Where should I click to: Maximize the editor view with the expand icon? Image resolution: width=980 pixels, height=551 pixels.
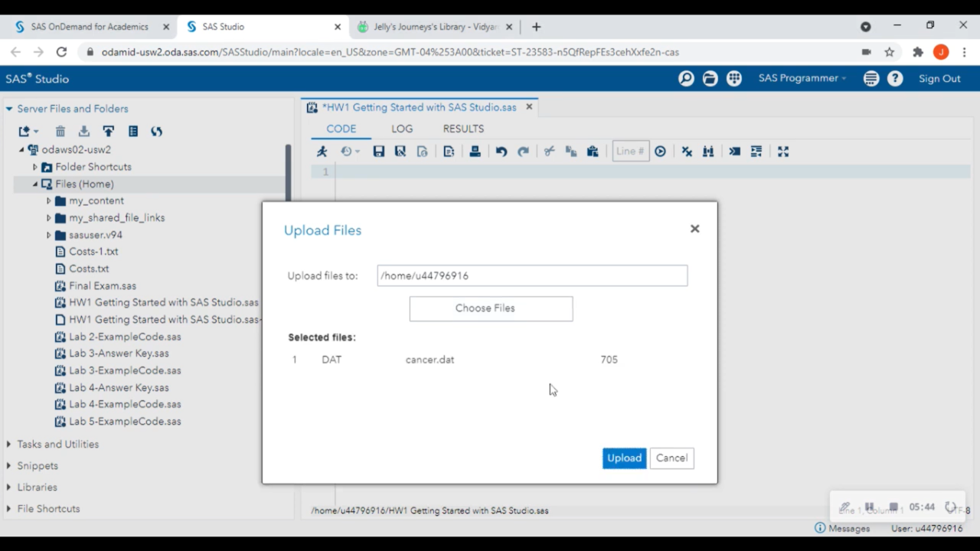click(783, 152)
